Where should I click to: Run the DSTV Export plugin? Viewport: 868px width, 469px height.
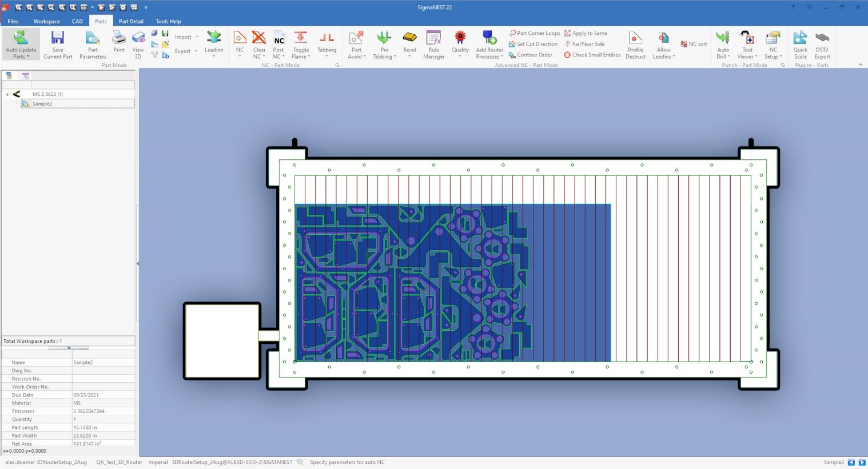coord(822,45)
